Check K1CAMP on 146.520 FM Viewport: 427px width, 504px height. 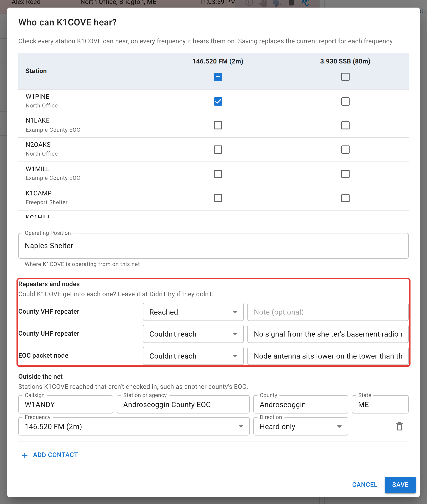218,198
